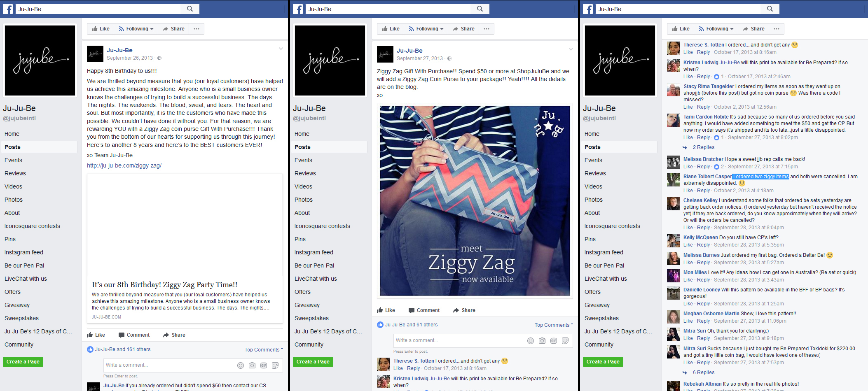The height and width of the screenshot is (391, 868).
Task: Toggle Like on the September 26 birthday post
Action: [96, 335]
